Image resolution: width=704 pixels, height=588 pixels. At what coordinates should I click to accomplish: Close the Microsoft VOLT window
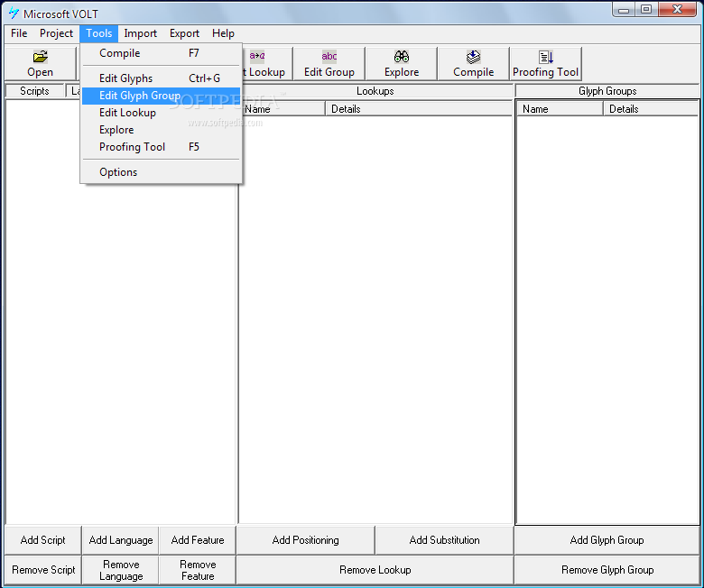click(678, 9)
